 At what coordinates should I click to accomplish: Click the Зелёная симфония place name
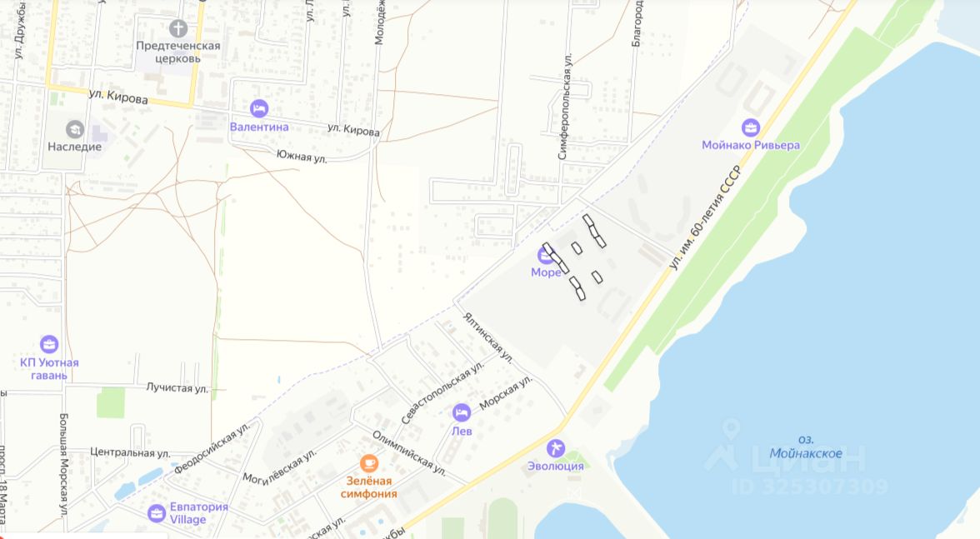tap(368, 487)
